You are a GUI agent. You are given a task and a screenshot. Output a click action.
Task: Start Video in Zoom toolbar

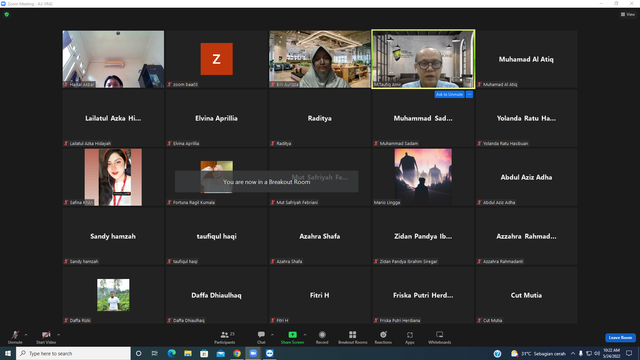(46, 337)
